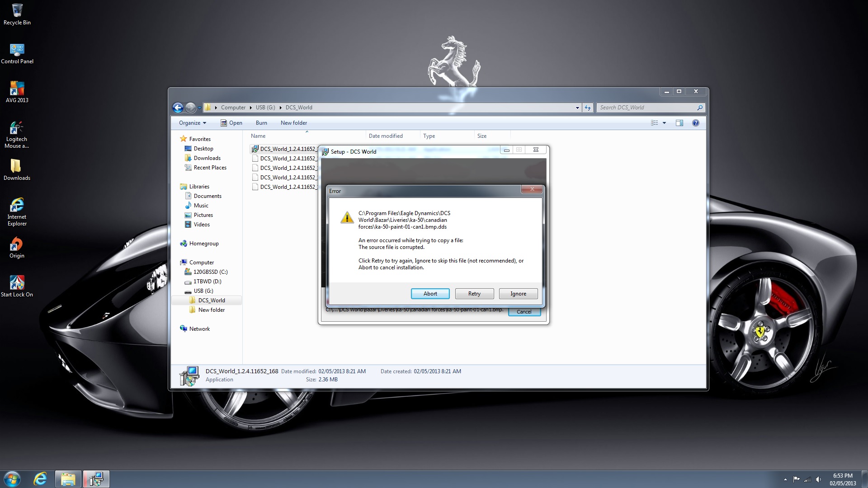Select Computer in the navigation pane

197,263
